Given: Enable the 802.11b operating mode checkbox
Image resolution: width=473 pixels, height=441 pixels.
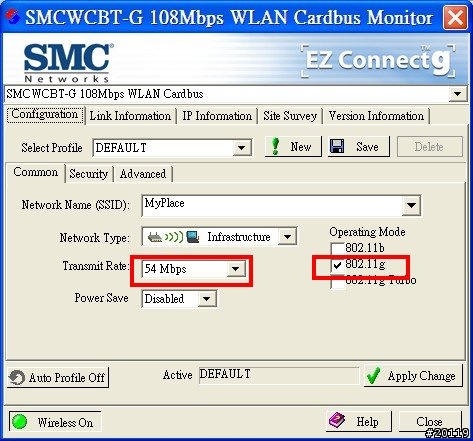Looking at the screenshot, I should (337, 248).
